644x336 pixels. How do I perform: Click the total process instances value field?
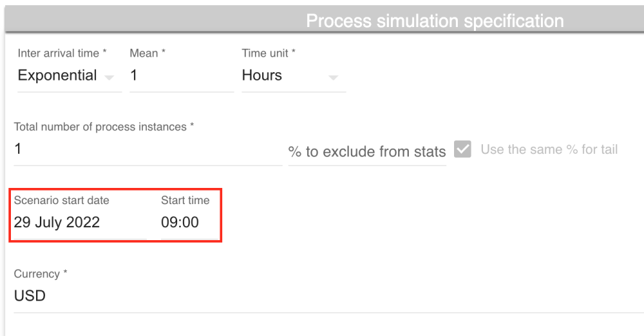coord(147,149)
